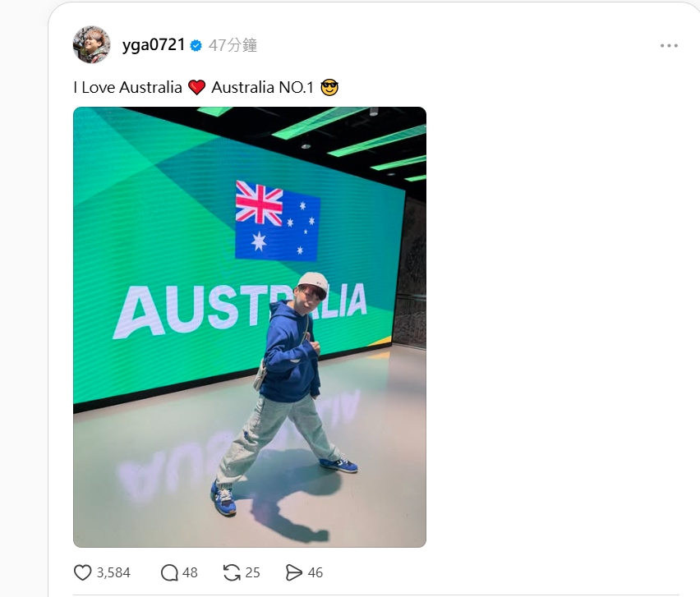Open replies via the comment bubble icon
The width and height of the screenshot is (700, 597).
pos(169,572)
